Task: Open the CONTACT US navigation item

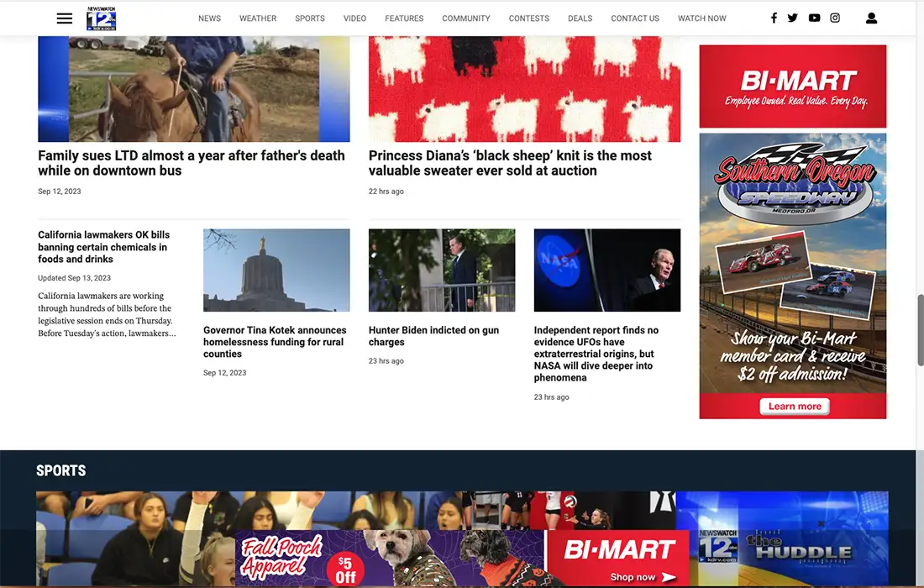Action: (x=635, y=18)
